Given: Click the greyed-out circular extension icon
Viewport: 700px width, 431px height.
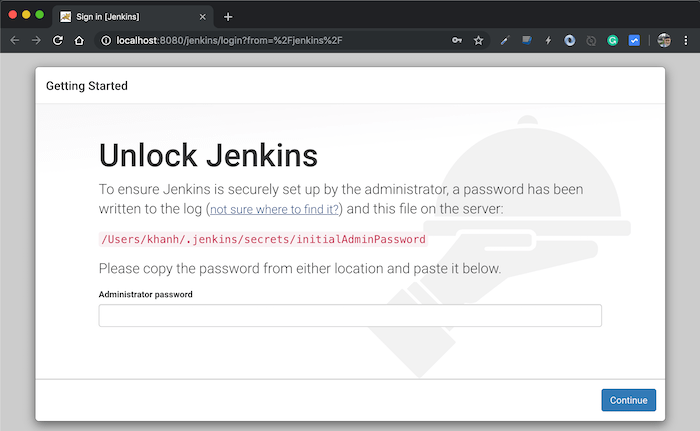Looking at the screenshot, I should tap(591, 41).
